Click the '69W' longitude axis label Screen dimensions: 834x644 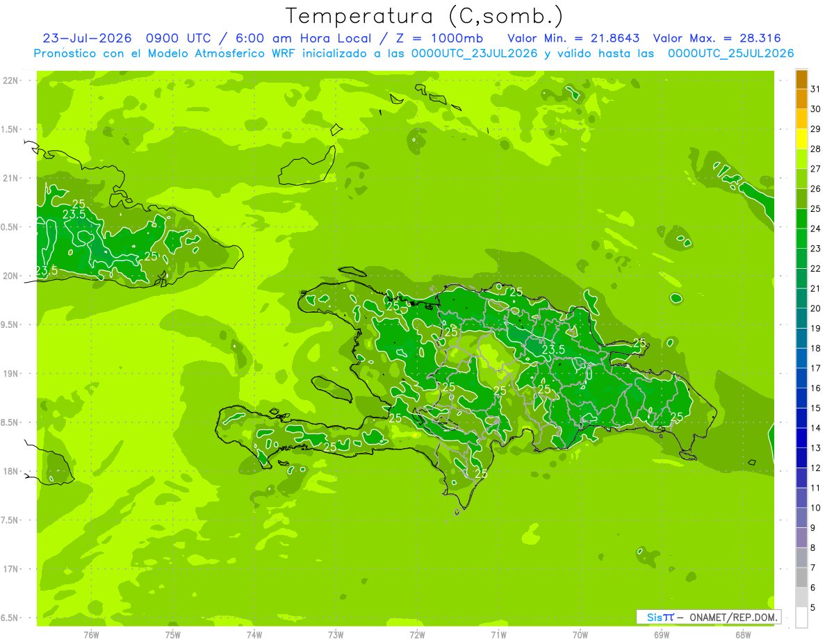662,635
